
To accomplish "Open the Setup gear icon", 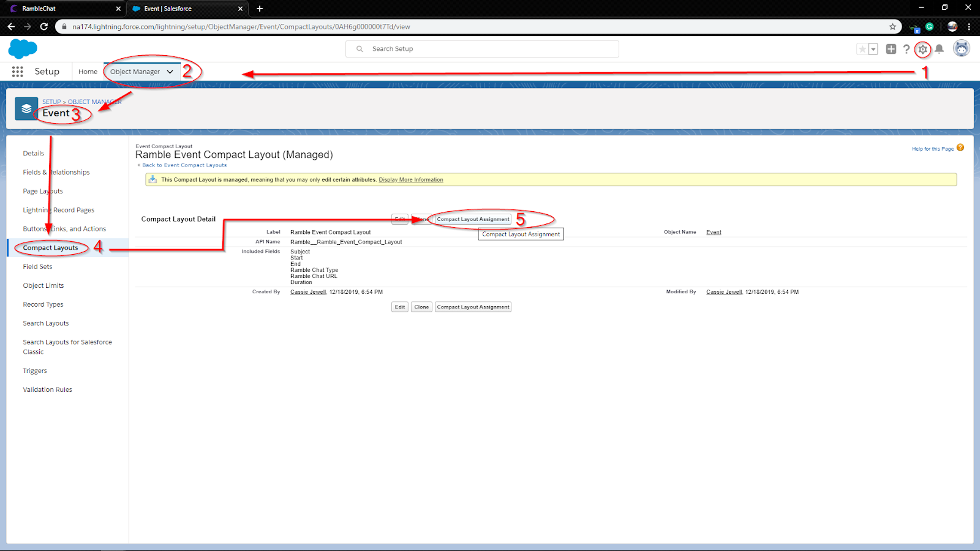I will coord(922,50).
